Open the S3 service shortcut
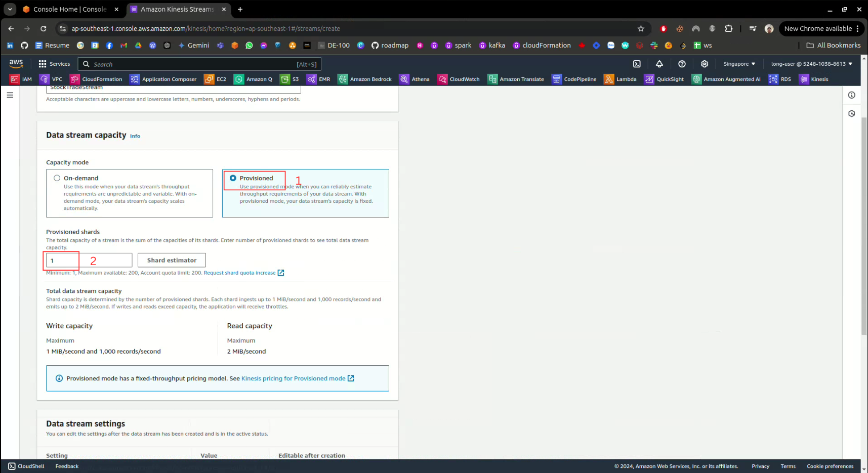The height and width of the screenshot is (473, 868). [290, 79]
